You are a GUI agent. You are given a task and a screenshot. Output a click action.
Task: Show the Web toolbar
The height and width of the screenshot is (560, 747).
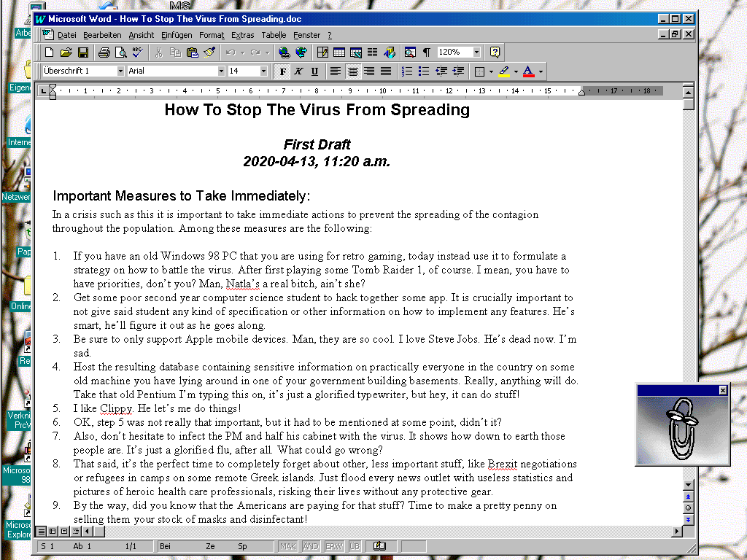301,52
